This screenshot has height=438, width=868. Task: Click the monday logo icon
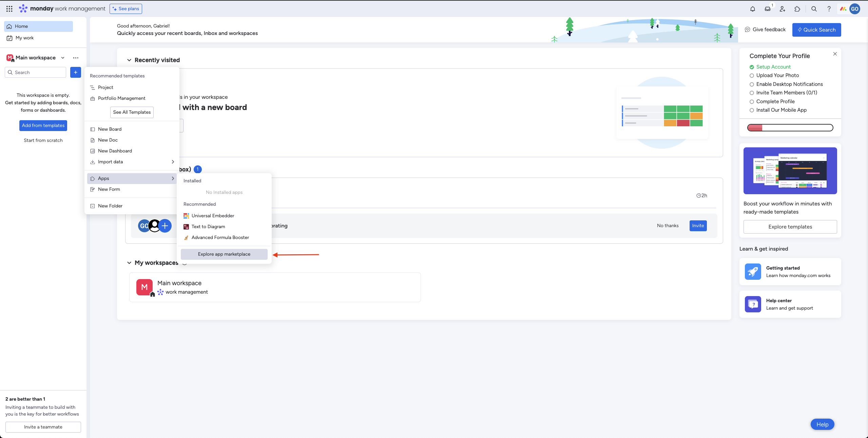click(23, 8)
